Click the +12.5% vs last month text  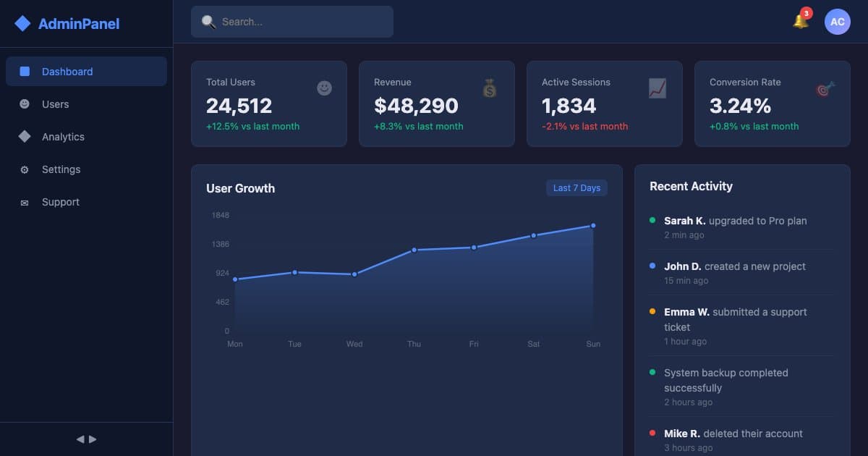click(x=252, y=126)
